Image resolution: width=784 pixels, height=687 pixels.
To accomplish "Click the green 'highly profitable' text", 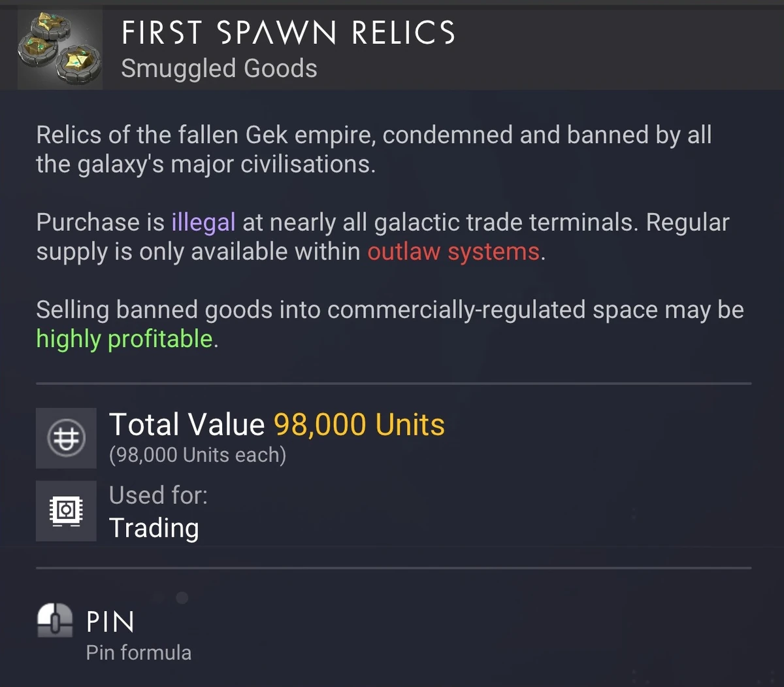I will [x=124, y=339].
